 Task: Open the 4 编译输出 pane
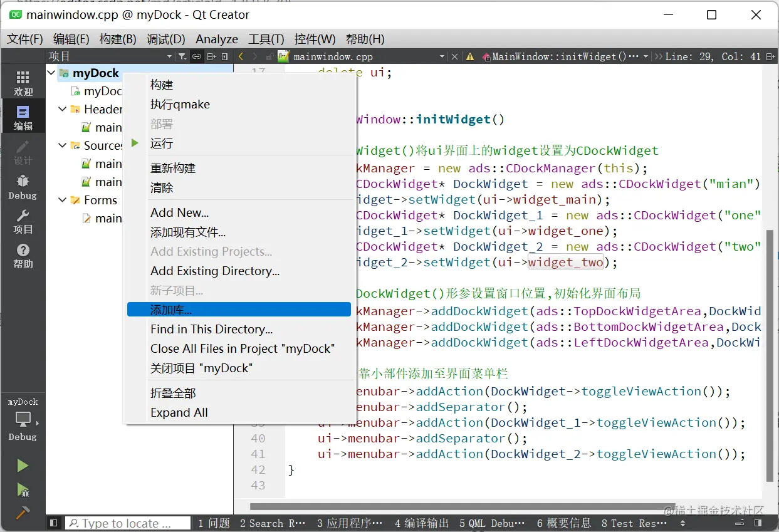tap(422, 523)
